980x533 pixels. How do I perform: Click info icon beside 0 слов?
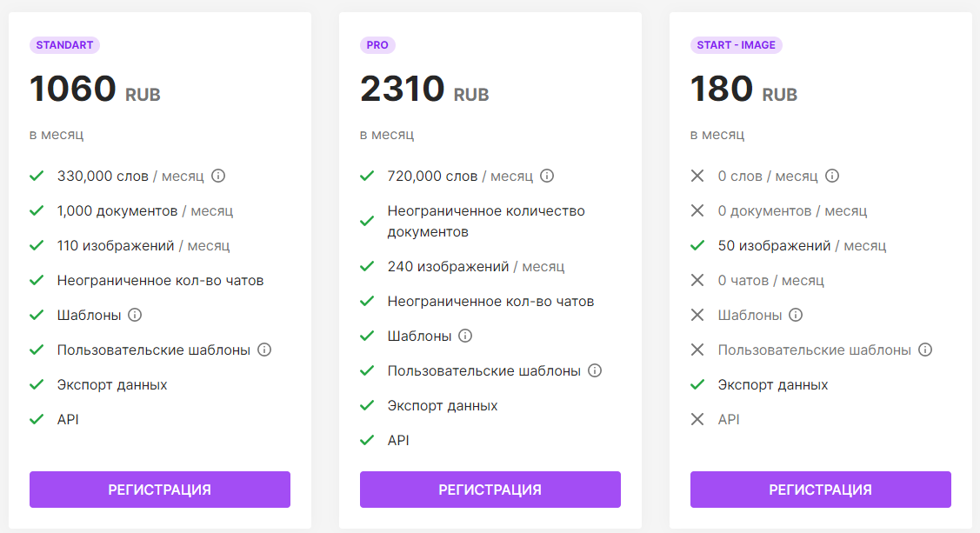point(832,176)
